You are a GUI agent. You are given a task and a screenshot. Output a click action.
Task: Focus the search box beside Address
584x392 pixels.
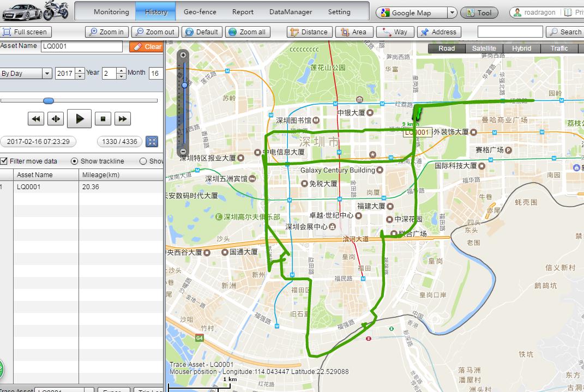click(510, 32)
